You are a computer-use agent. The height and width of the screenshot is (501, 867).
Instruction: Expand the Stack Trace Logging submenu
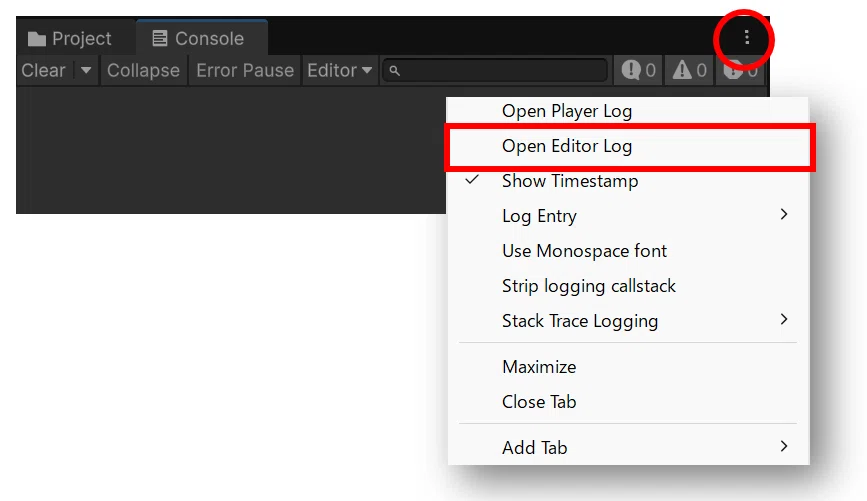pyautogui.click(x=628, y=320)
